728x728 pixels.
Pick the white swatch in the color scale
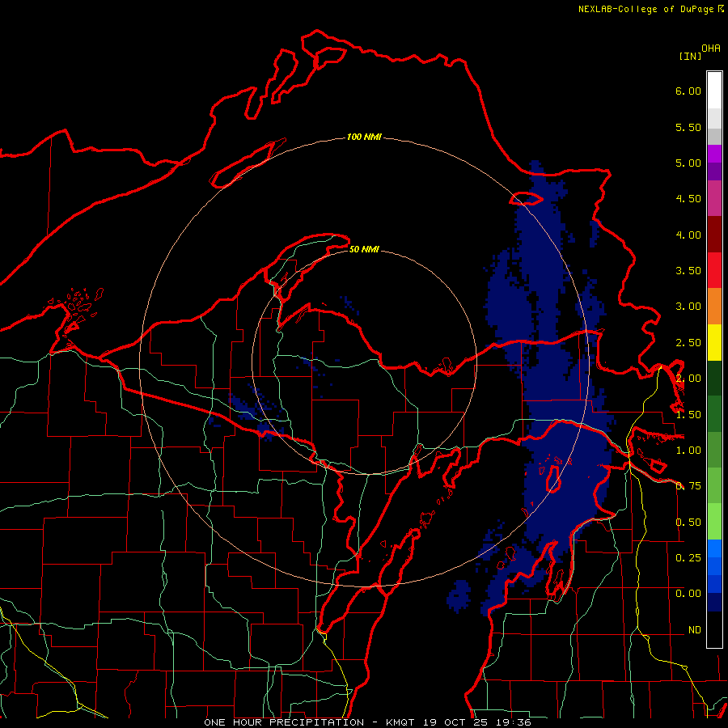[714, 90]
